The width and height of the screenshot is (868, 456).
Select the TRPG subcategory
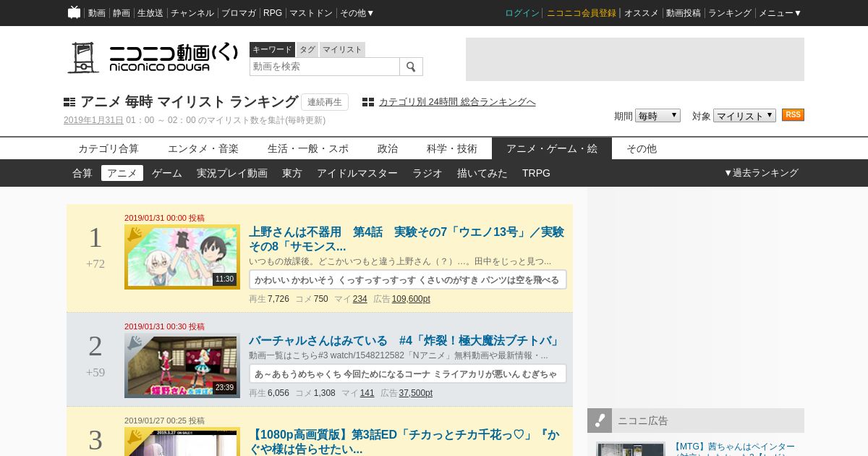pyautogui.click(x=536, y=173)
